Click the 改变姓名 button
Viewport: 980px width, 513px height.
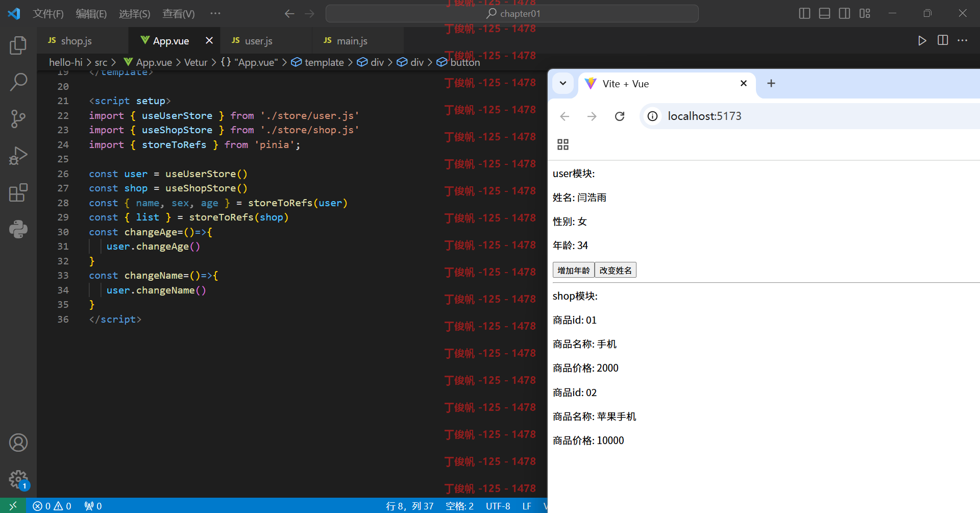click(616, 270)
